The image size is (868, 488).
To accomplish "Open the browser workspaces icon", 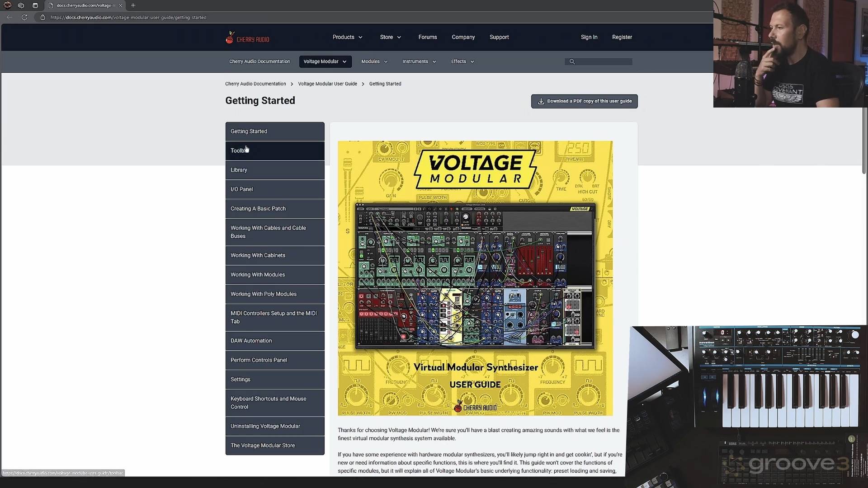I will (x=21, y=5).
